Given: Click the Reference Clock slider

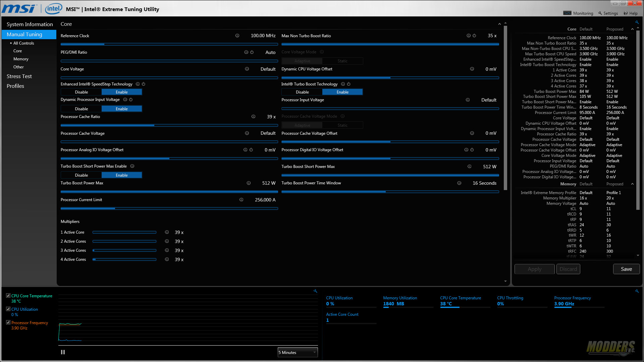Looking at the screenshot, I should pos(169,44).
